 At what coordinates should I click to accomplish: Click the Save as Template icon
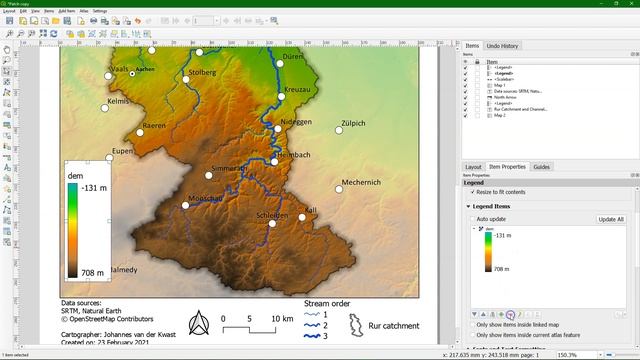67,20
